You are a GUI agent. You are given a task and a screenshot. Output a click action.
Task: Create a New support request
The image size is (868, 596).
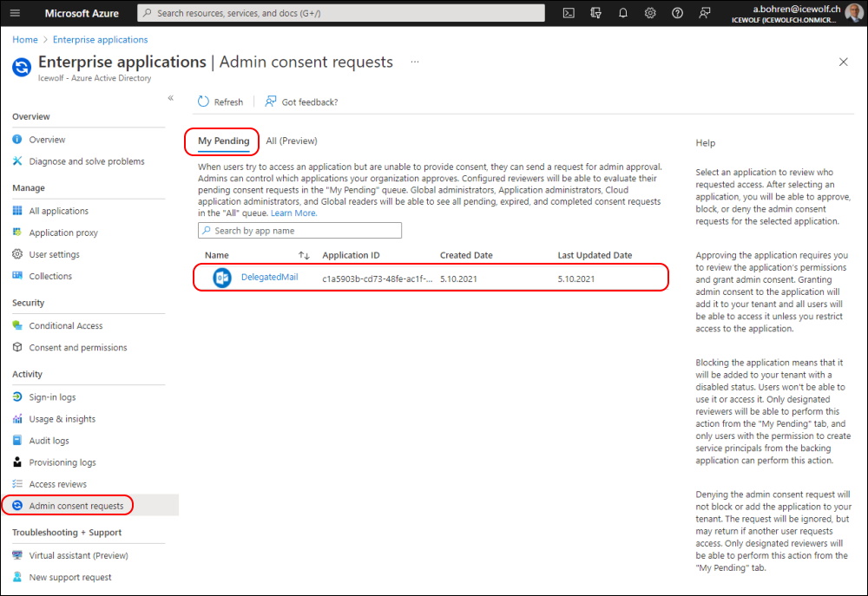[70, 577]
